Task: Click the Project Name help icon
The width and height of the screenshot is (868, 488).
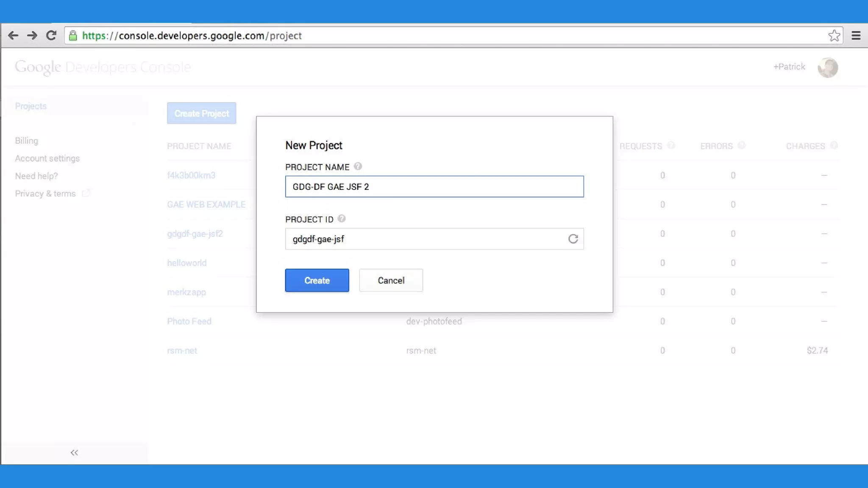Action: 358,166
